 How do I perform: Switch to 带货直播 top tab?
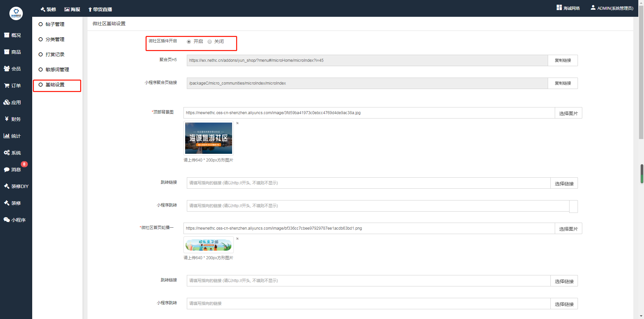(100, 9)
